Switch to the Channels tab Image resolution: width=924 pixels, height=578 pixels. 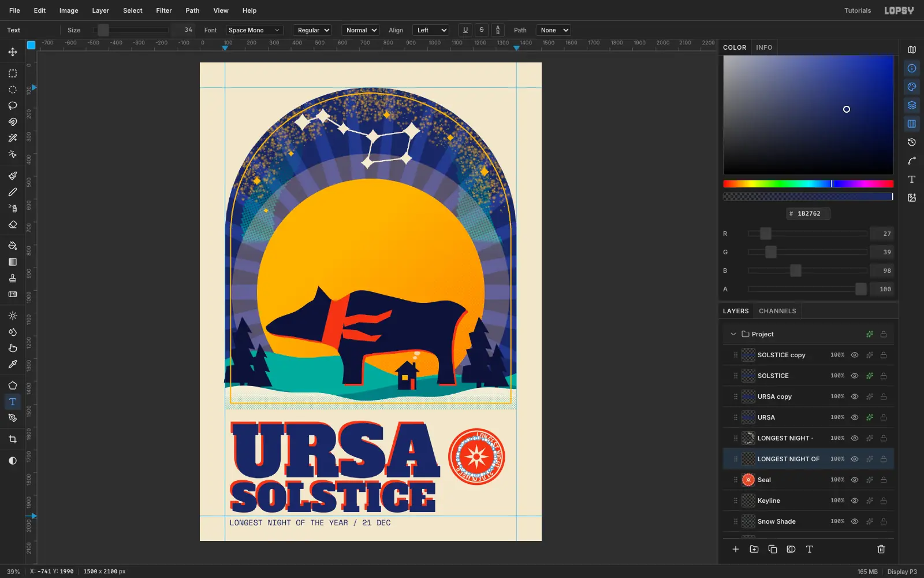coord(777,311)
